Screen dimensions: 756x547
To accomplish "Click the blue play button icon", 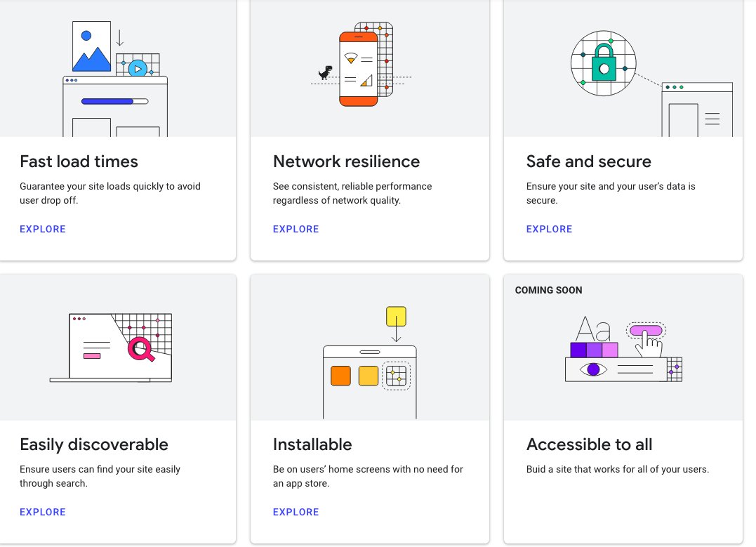I will pyautogui.click(x=138, y=69).
